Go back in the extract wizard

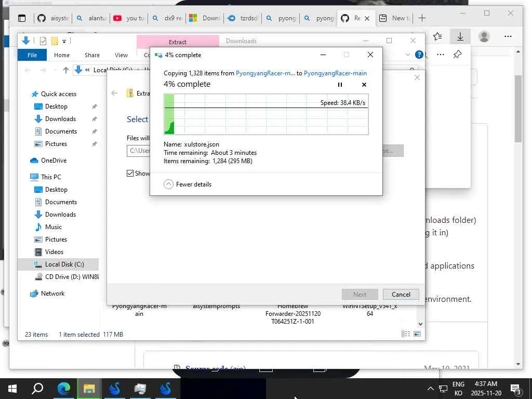(115, 93)
